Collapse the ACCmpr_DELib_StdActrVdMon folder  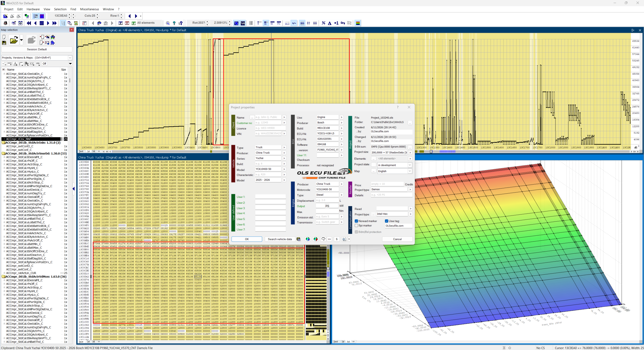pos(4,277)
